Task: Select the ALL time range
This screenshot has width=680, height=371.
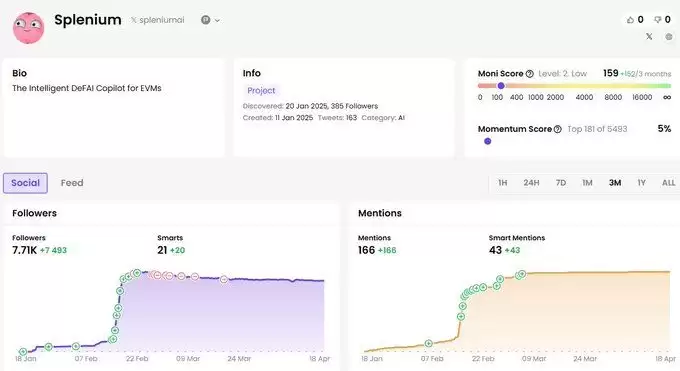Action: [x=668, y=183]
